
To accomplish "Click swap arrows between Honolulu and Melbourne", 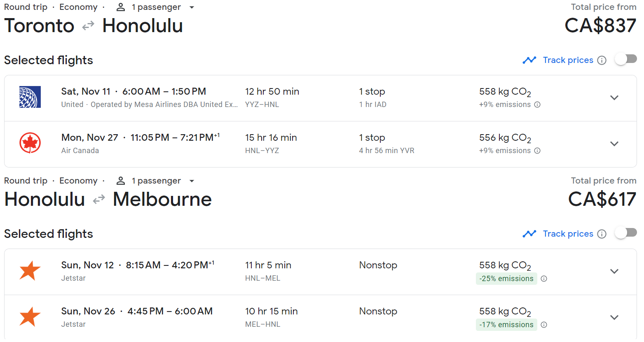I will pos(99,200).
